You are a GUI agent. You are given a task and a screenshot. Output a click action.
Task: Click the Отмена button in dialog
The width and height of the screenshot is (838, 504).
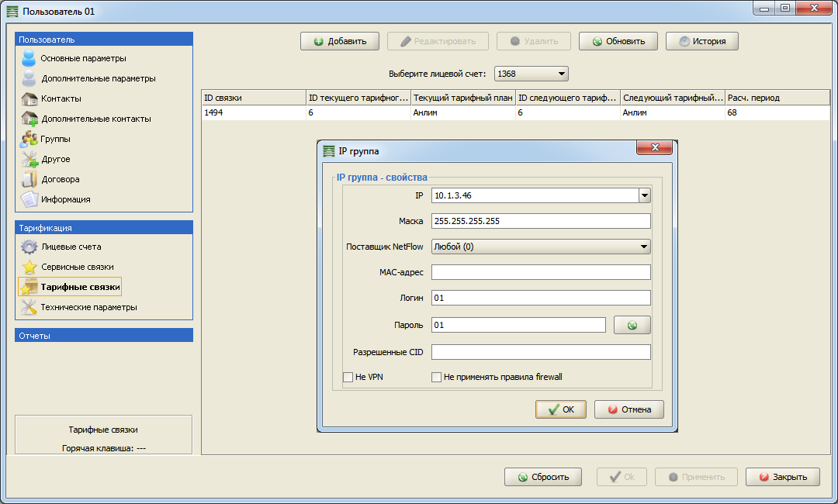pyautogui.click(x=628, y=409)
